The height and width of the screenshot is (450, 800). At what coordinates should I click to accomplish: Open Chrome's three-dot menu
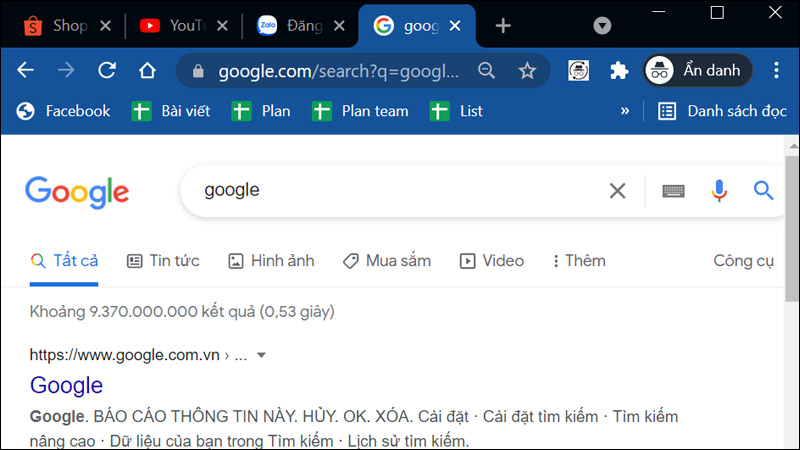[x=777, y=71]
